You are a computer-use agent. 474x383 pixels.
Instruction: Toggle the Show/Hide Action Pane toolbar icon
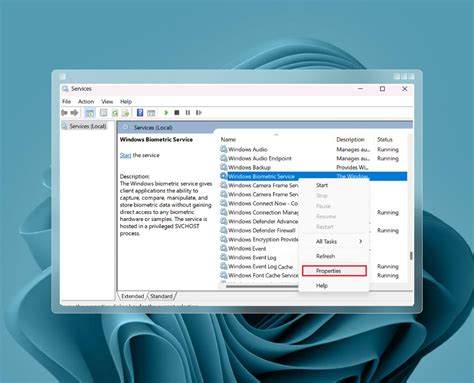(151, 113)
